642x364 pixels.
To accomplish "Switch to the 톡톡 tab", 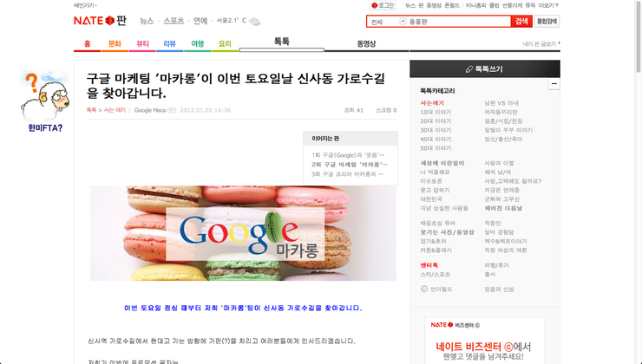I will 282,42.
